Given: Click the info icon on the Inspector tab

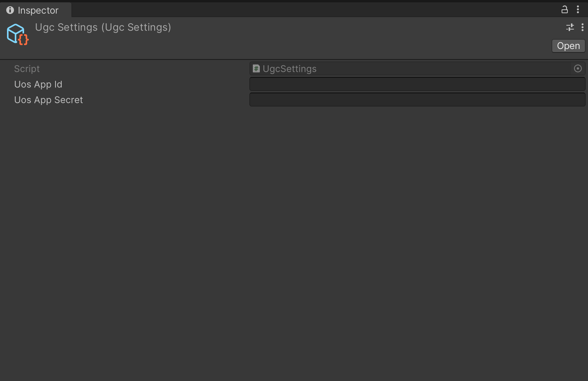Looking at the screenshot, I should (x=10, y=10).
